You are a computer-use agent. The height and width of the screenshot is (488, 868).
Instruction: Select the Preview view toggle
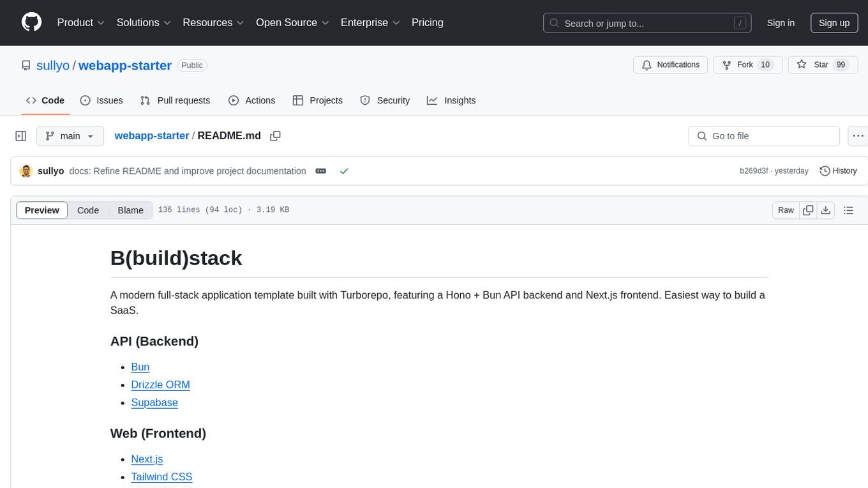click(x=42, y=210)
